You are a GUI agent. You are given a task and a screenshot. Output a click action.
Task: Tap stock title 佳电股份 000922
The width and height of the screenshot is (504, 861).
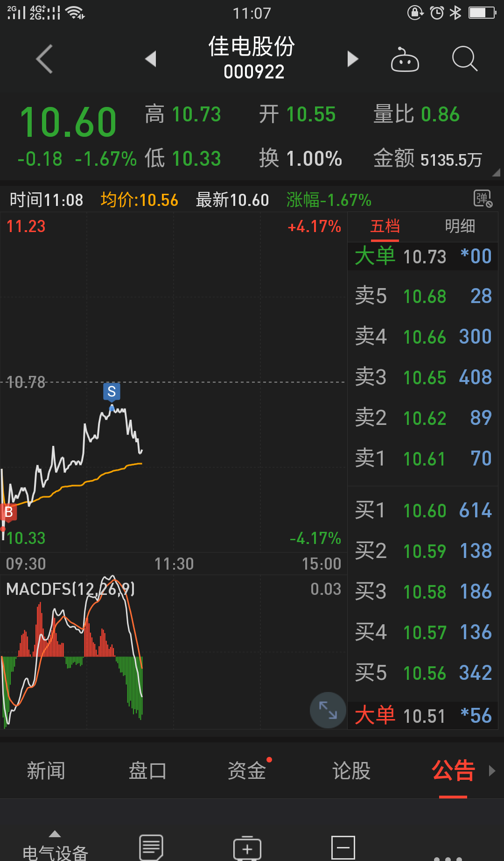tap(252, 58)
